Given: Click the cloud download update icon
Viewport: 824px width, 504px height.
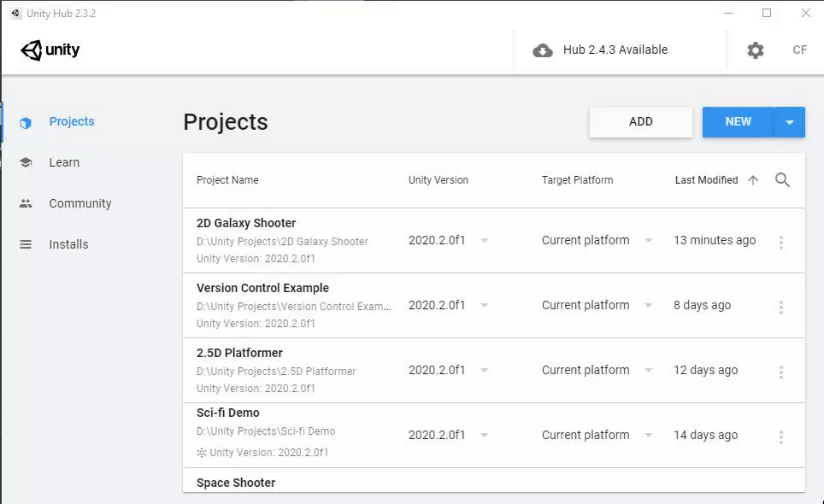Looking at the screenshot, I should click(x=542, y=50).
